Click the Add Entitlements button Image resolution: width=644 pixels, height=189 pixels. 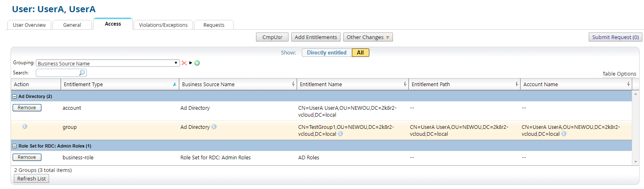(316, 37)
